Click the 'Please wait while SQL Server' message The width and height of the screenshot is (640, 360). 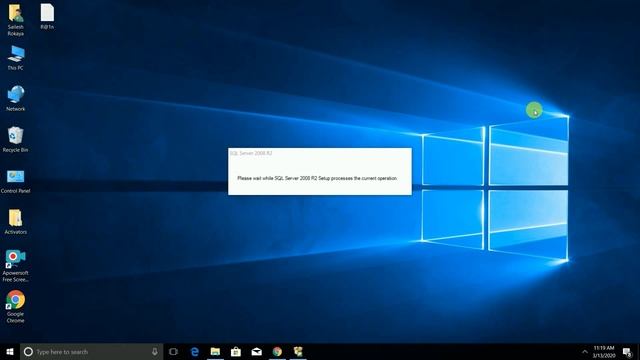(317, 178)
